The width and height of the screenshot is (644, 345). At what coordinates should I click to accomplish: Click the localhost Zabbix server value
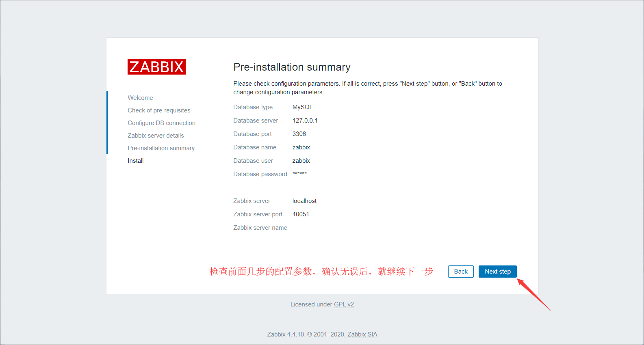pos(304,201)
